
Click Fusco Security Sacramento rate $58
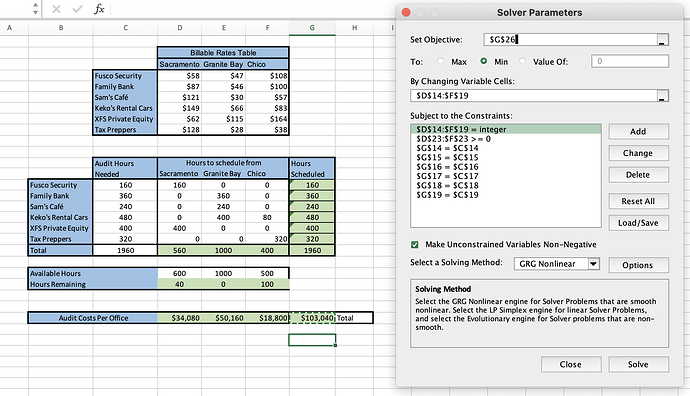click(180, 76)
